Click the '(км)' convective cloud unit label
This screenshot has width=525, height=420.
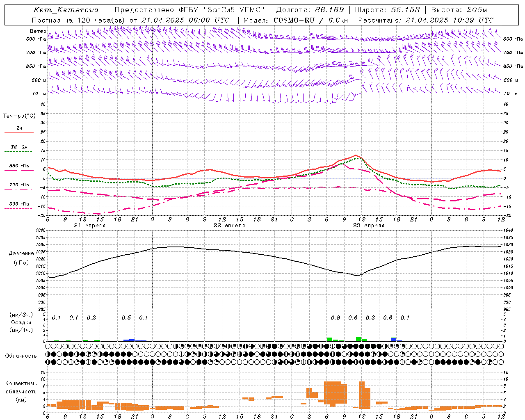pos(21,399)
